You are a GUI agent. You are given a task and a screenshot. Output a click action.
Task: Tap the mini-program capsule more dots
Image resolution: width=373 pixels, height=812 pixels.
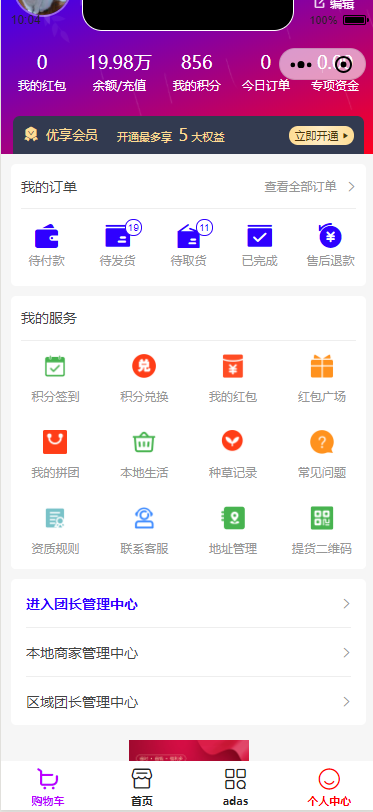pyautogui.click(x=301, y=65)
